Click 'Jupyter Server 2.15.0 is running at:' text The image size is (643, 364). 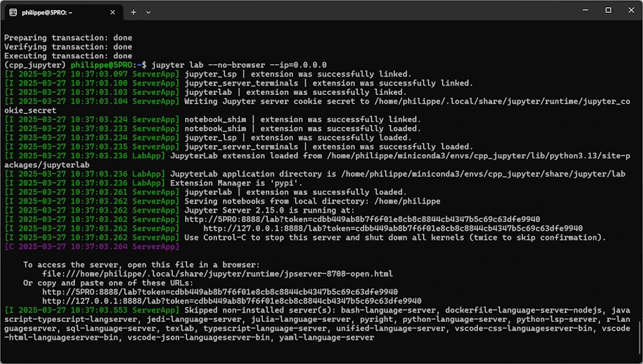(x=269, y=211)
